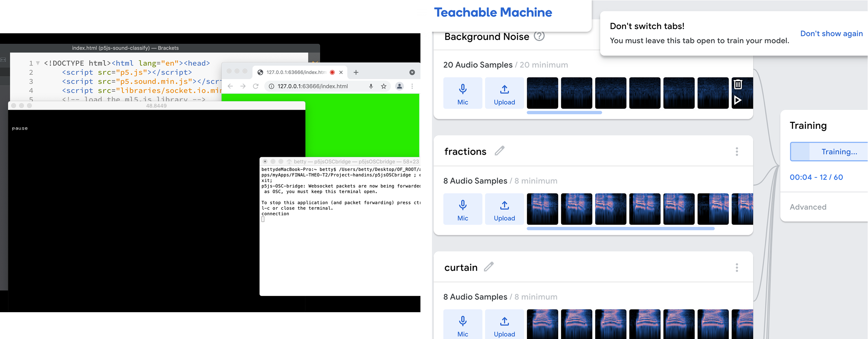Viewport: 868px width, 339px height.
Task: Click the Teachable Machine logo
Action: (x=493, y=13)
